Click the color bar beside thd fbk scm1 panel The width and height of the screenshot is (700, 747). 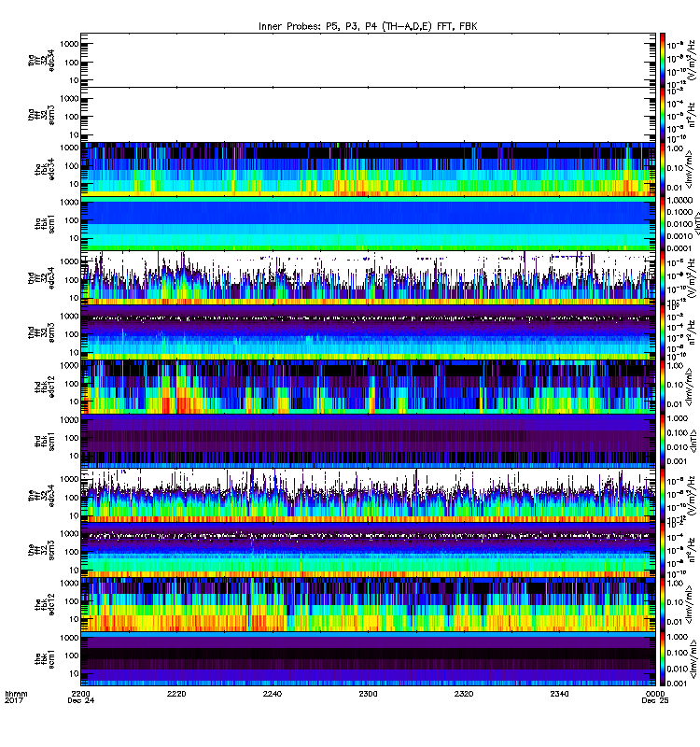663,441
